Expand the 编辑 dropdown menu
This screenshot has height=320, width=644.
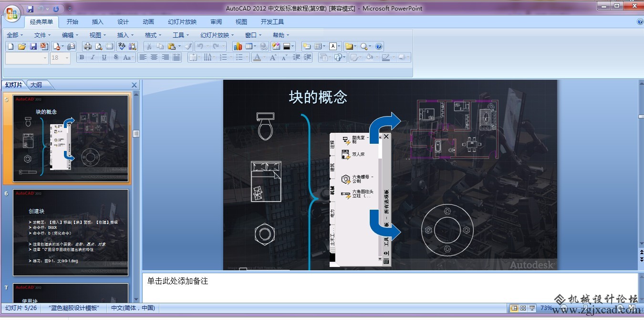(x=71, y=35)
